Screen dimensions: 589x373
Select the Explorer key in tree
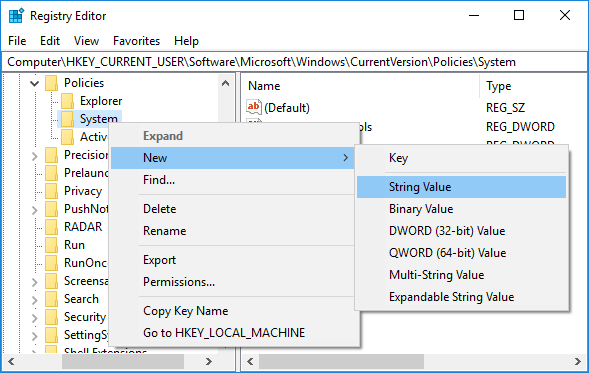(101, 101)
